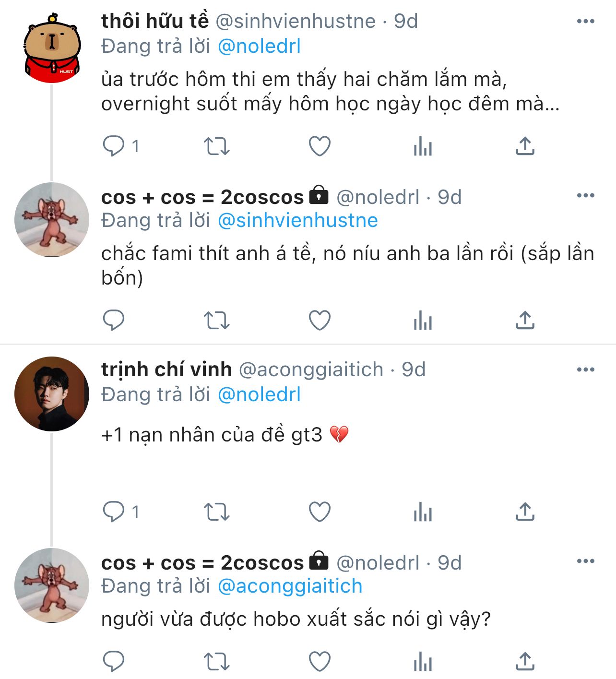Open @sinhvienhustne mention link in second tweet
The image size is (616, 679).
[x=297, y=221]
